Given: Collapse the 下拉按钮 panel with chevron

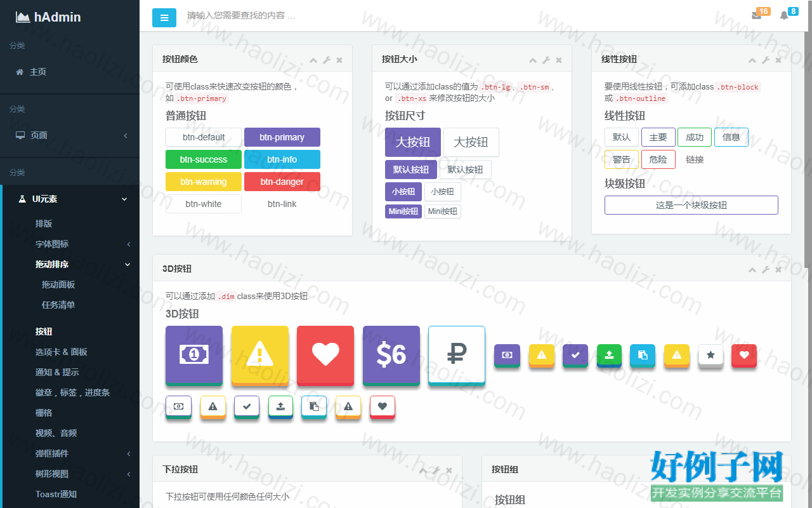Looking at the screenshot, I should (x=423, y=470).
